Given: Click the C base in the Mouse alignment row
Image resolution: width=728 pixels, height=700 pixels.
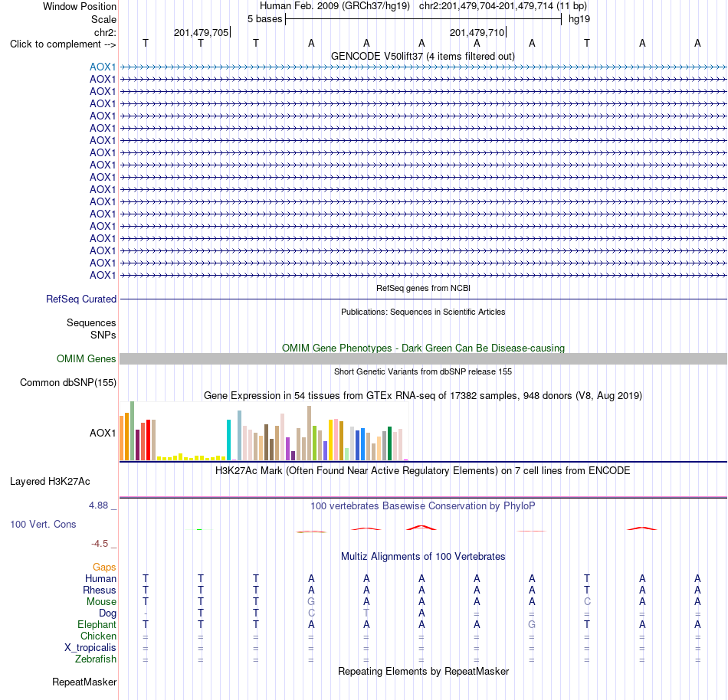Looking at the screenshot, I should pyautogui.click(x=587, y=602).
